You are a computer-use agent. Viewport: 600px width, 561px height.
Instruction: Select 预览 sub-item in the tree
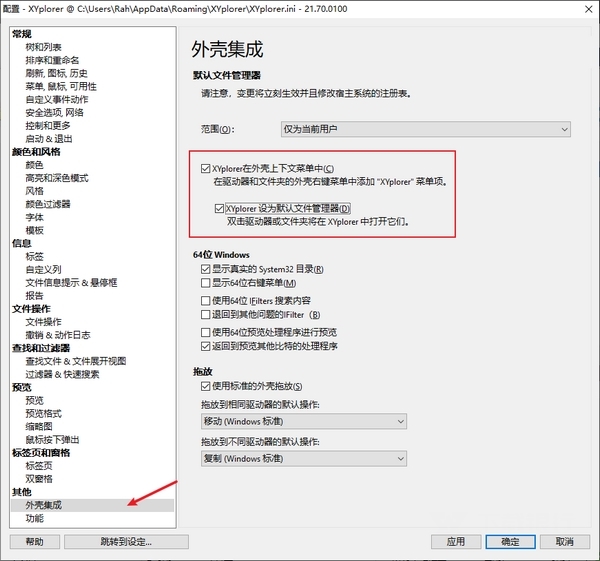coord(34,400)
